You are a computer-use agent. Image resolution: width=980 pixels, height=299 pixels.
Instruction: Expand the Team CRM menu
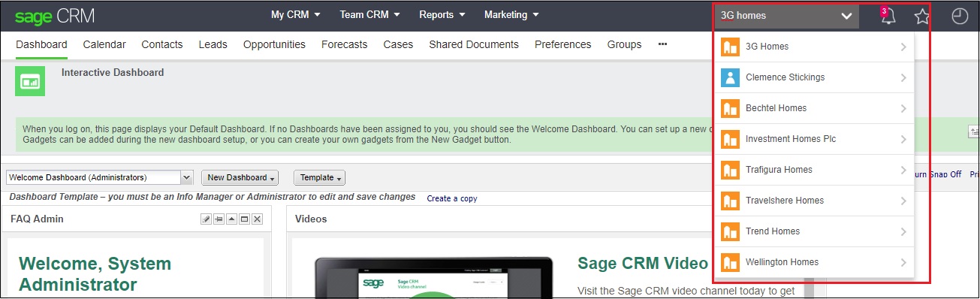(369, 14)
